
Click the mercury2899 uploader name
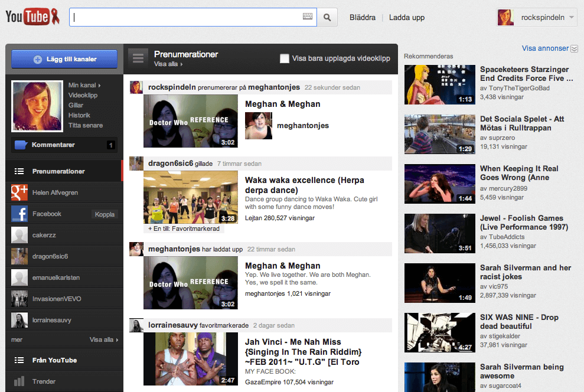click(x=508, y=188)
